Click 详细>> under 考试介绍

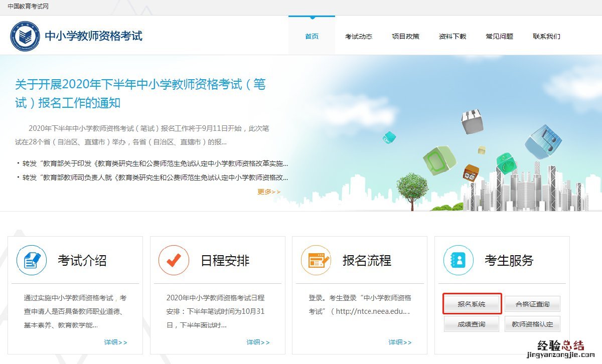115,342
